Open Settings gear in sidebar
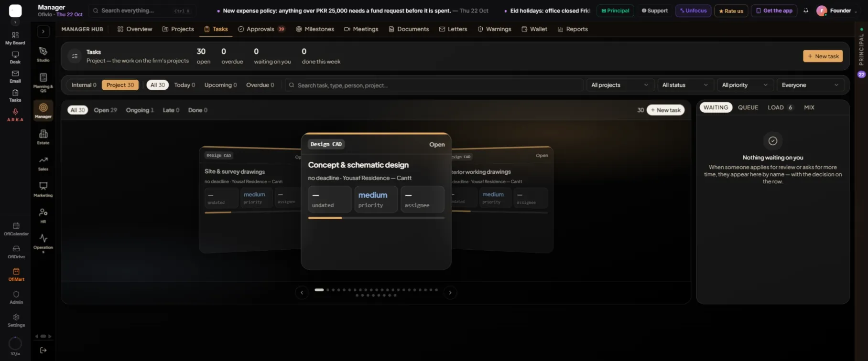The height and width of the screenshot is (361, 868). 16,320
